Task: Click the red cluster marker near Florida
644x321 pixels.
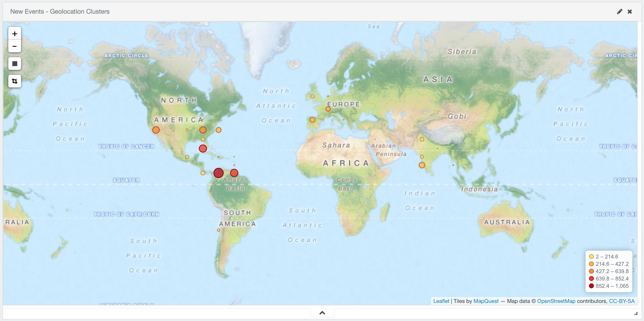Action: click(x=203, y=149)
